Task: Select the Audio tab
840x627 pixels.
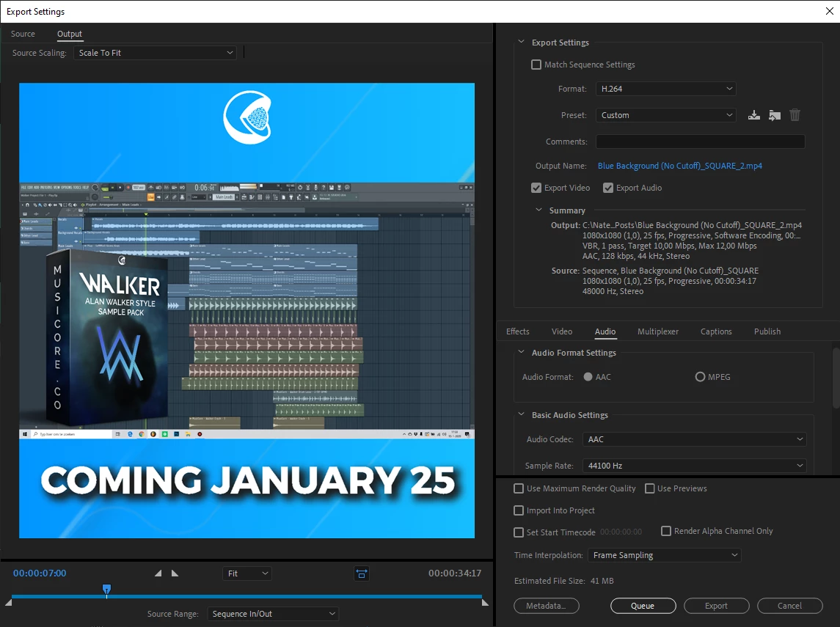Action: (605, 331)
